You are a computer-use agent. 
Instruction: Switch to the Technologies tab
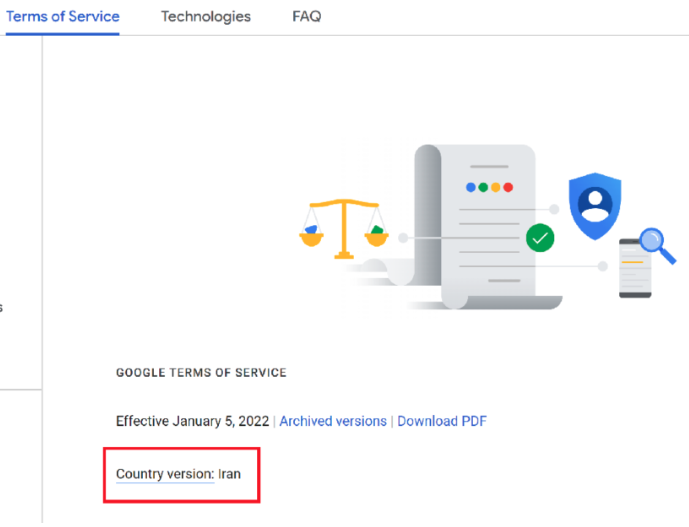[206, 17]
